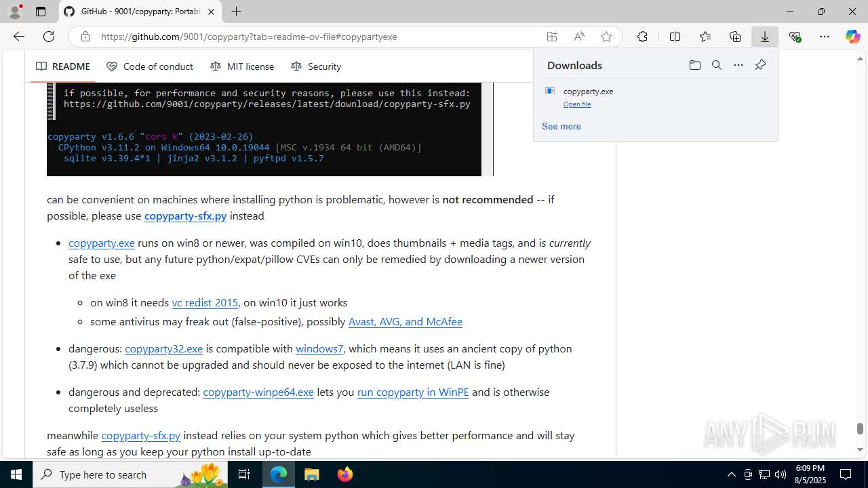This screenshot has height=488, width=868.
Task: Open downloads folder from Downloads panel
Action: [694, 65]
